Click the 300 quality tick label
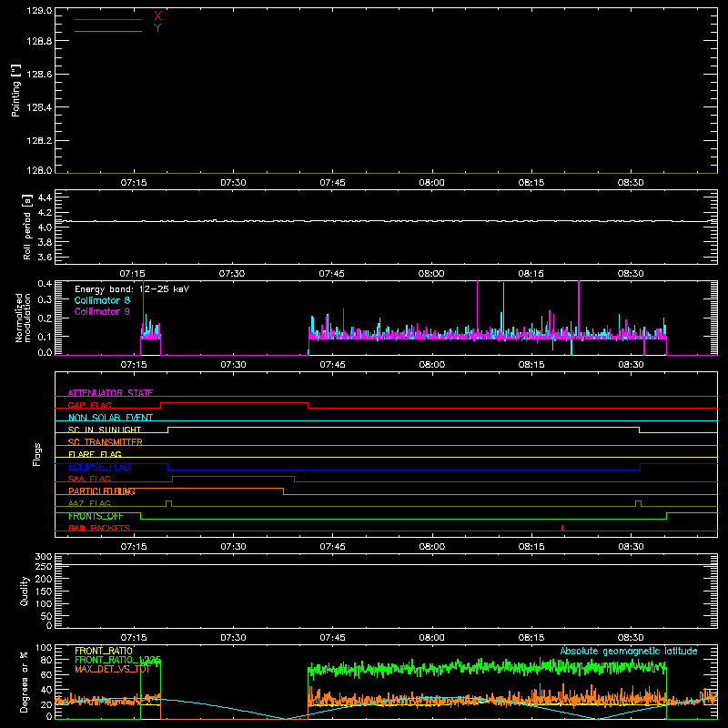 pos(44,557)
